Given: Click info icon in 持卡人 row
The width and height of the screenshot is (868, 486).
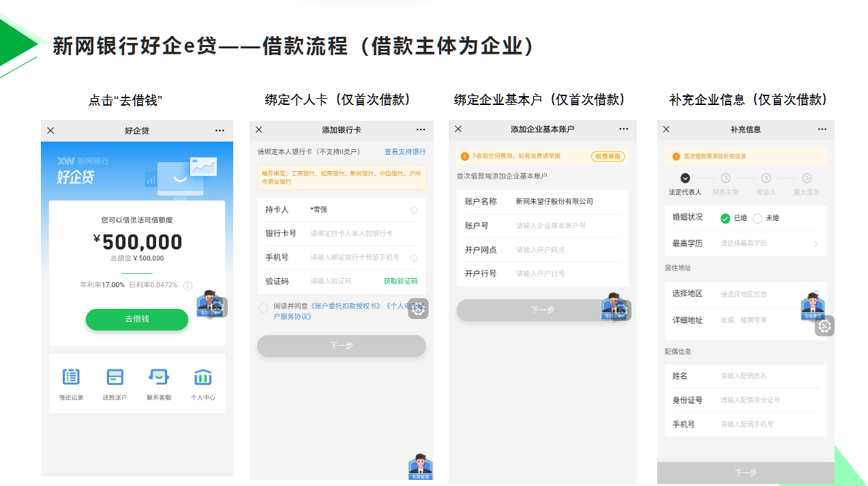Looking at the screenshot, I should (x=414, y=210).
